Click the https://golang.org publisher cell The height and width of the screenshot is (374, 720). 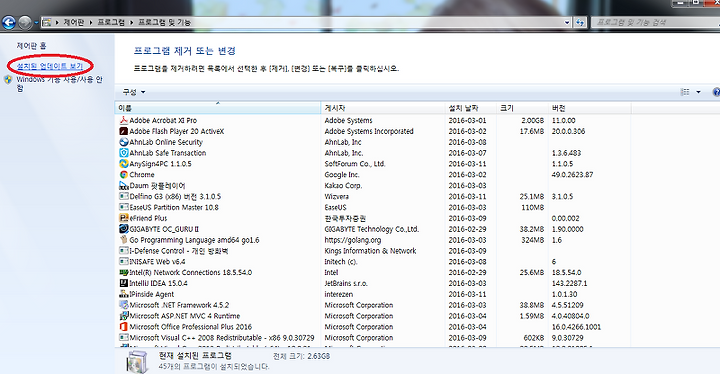tap(353, 240)
